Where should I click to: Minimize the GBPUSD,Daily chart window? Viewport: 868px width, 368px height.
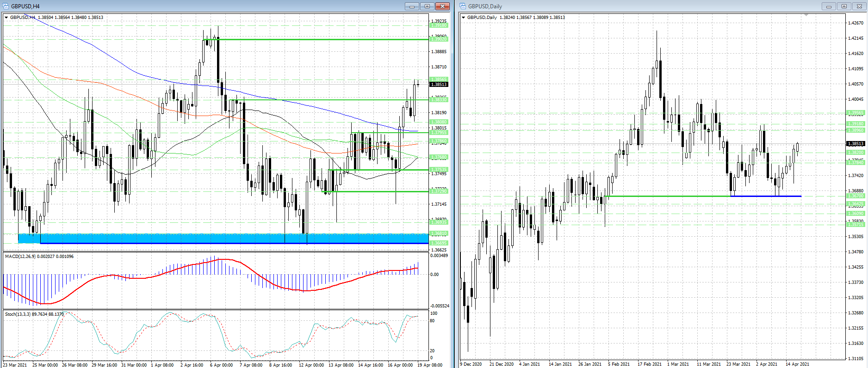pos(829,6)
